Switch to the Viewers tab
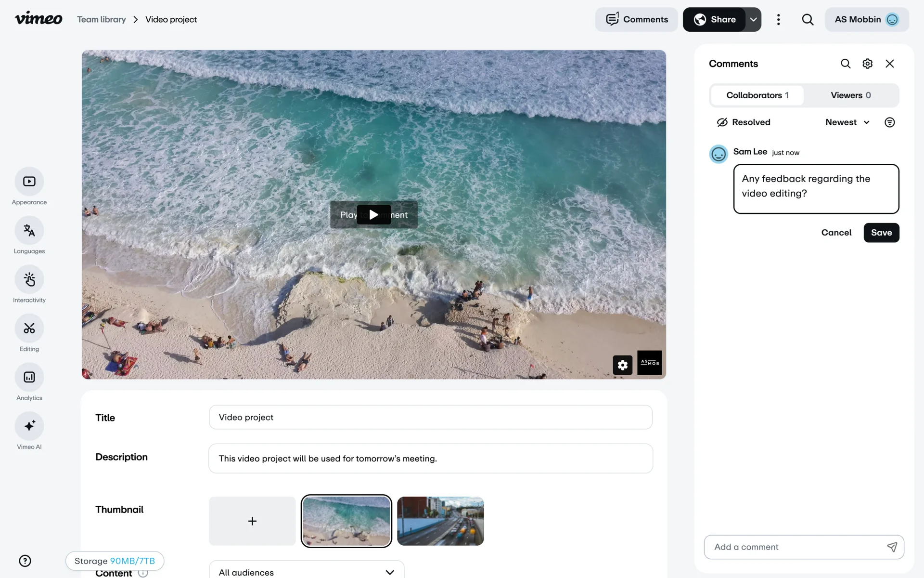The width and height of the screenshot is (924, 578). click(x=850, y=95)
